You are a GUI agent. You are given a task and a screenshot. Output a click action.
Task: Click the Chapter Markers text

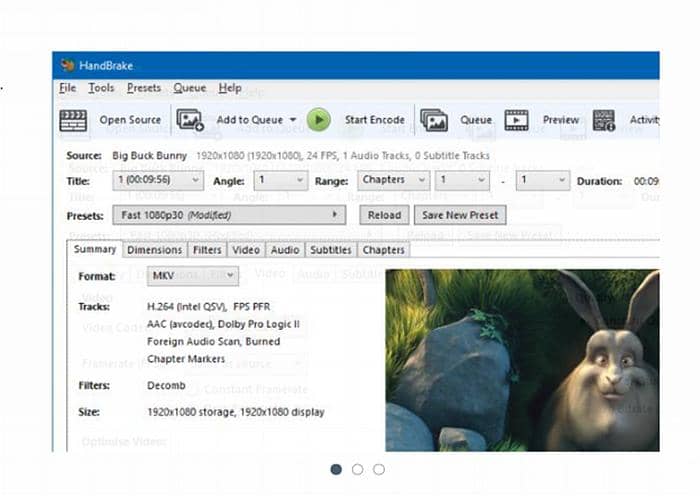point(186,359)
